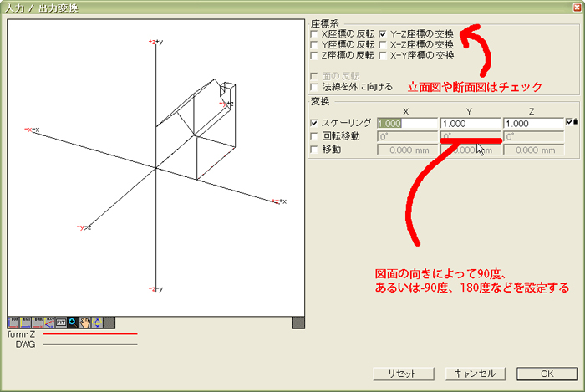Click the gray corner box under preview

pos(298,323)
